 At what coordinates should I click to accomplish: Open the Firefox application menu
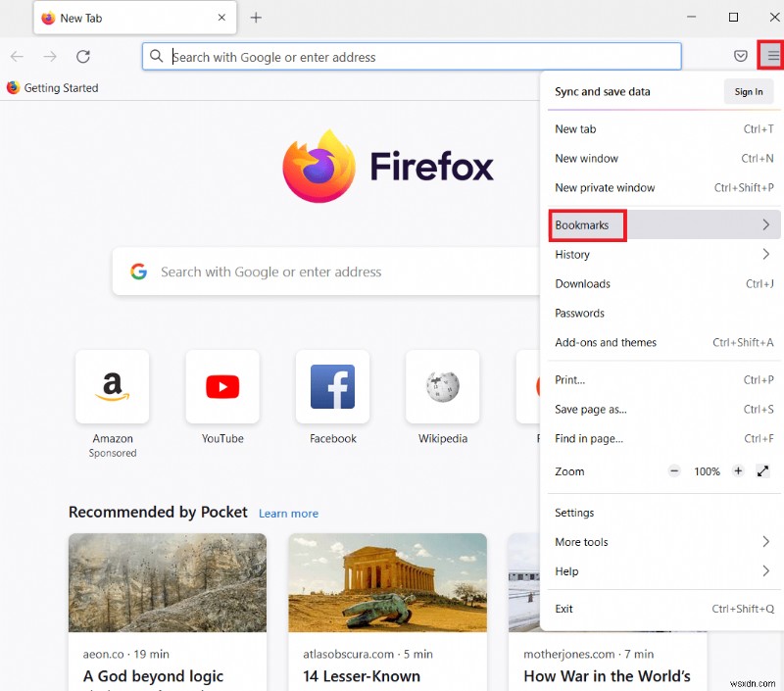pos(771,56)
